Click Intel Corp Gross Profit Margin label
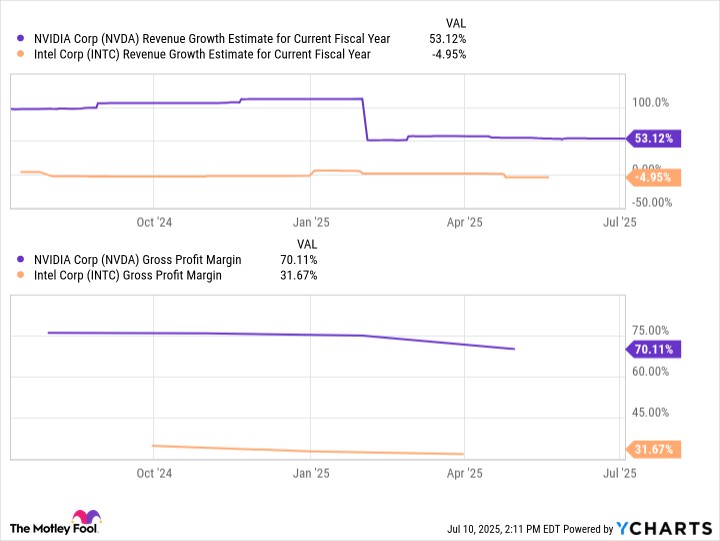This screenshot has height=541, width=720. (128, 275)
